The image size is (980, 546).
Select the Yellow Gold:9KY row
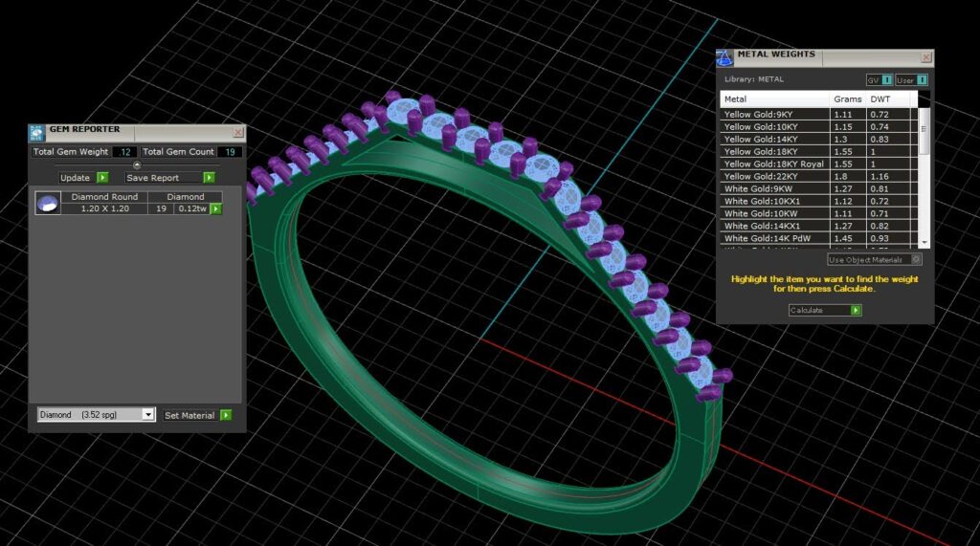(x=819, y=115)
